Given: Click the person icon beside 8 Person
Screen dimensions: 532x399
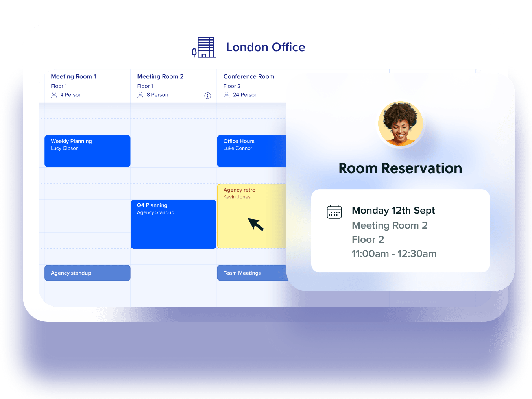Looking at the screenshot, I should 140,95.
